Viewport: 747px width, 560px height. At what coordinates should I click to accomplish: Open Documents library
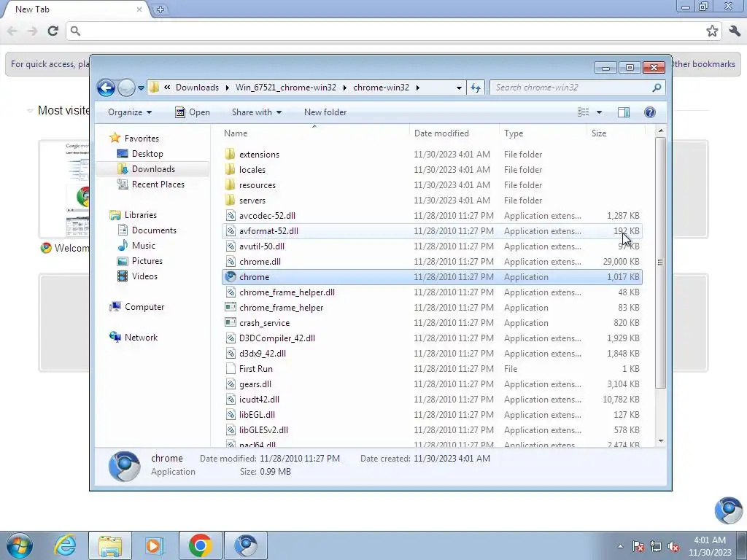pos(154,230)
